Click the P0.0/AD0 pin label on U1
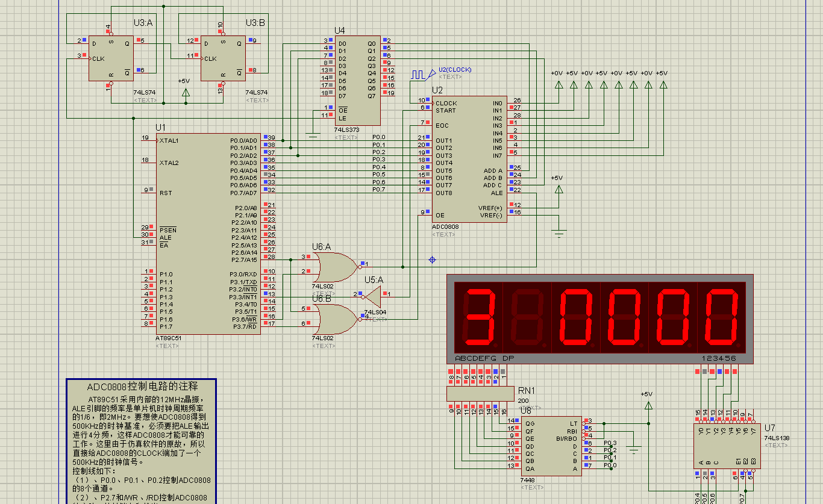Screen dimensions: 823x504 pyautogui.click(x=243, y=140)
